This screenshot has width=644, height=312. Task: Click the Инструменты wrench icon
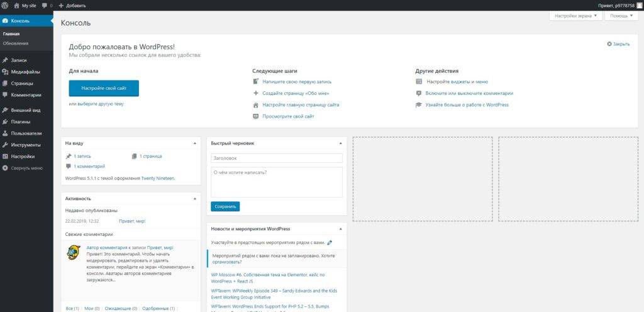5,145
